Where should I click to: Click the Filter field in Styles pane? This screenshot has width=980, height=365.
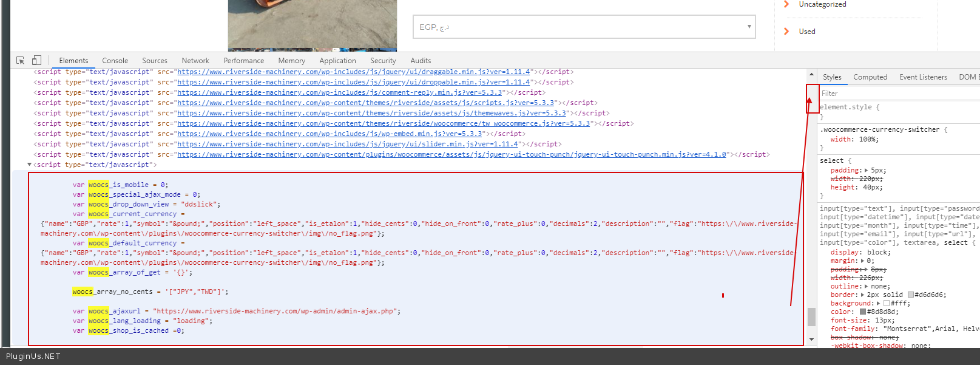click(x=898, y=94)
